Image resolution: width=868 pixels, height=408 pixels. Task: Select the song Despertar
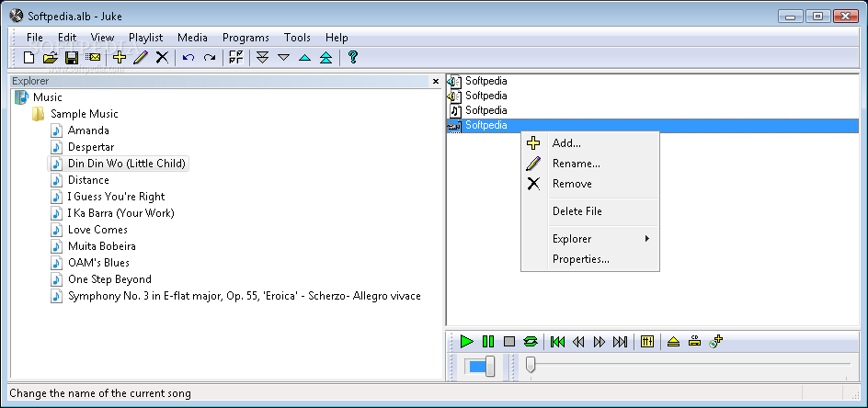click(91, 147)
